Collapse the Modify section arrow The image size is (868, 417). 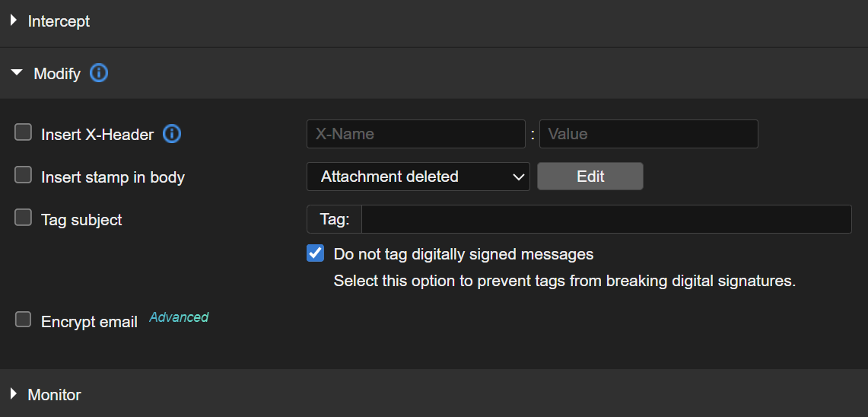pos(17,74)
